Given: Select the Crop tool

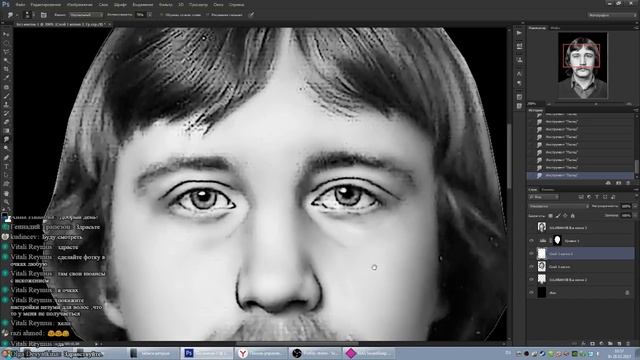Looking at the screenshot, I should tap(6, 69).
